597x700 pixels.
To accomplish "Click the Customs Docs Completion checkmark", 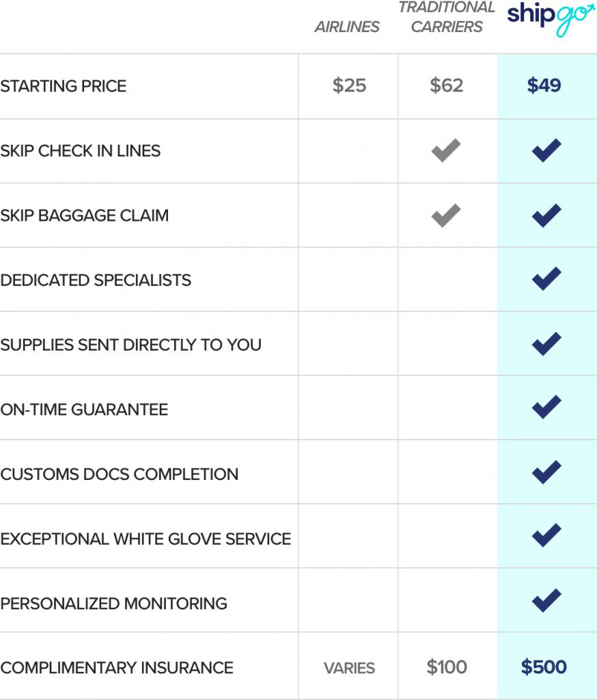I will pyautogui.click(x=546, y=472).
